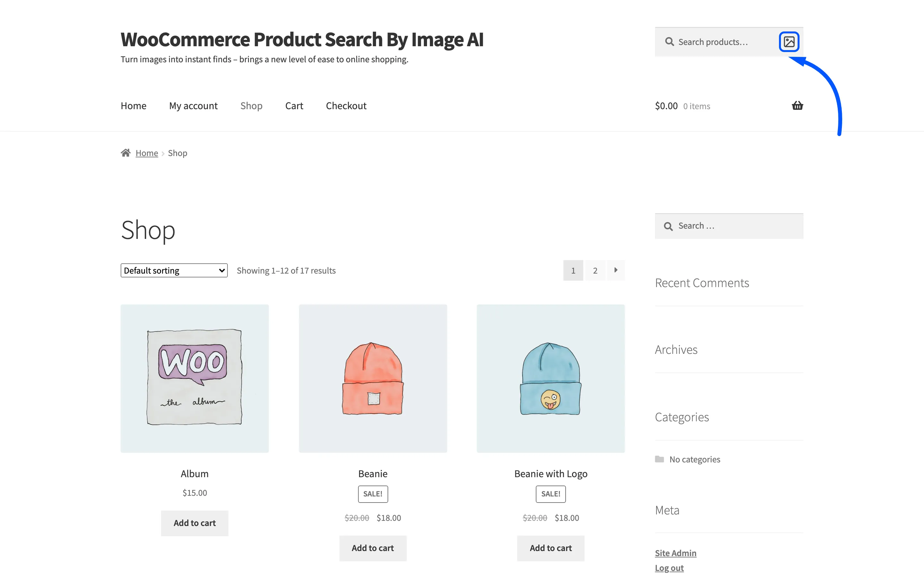Click Showing 1–12 of 17 results text
This screenshot has width=924, height=578.
coord(286,271)
